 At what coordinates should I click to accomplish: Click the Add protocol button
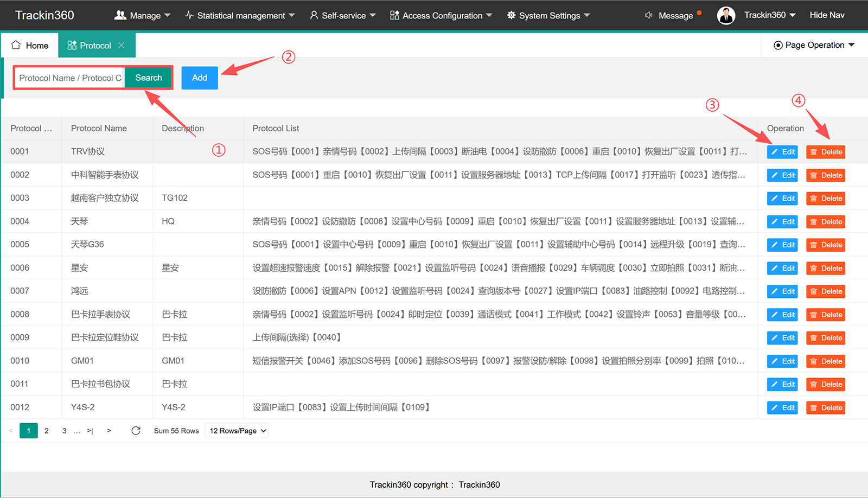pyautogui.click(x=200, y=78)
